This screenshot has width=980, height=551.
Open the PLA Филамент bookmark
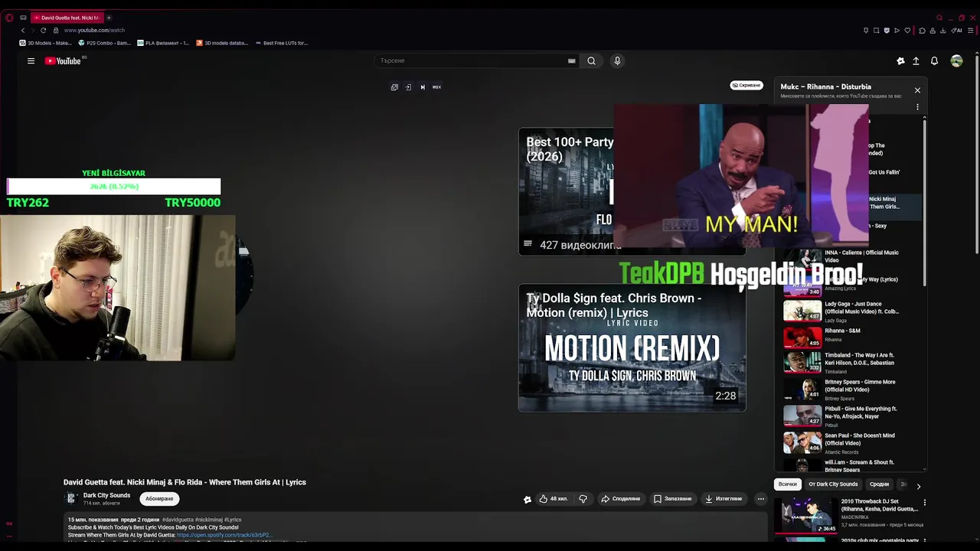point(163,43)
